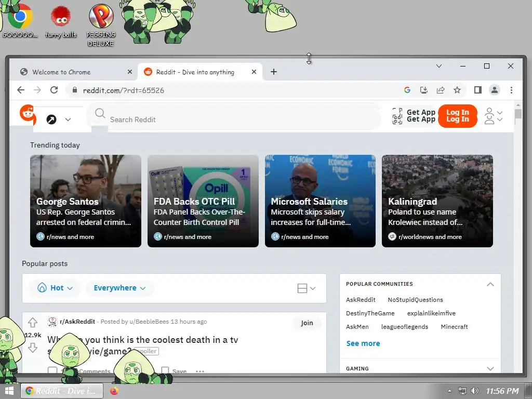Open the Reddit feed selector dropdown chevron
Image resolution: width=532 pixels, height=399 pixels.
68,119
